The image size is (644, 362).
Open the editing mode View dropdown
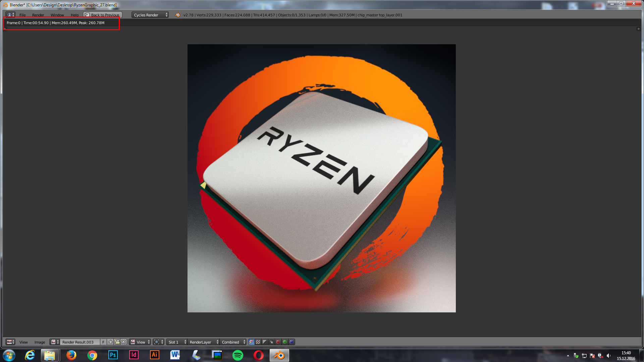[x=140, y=342]
